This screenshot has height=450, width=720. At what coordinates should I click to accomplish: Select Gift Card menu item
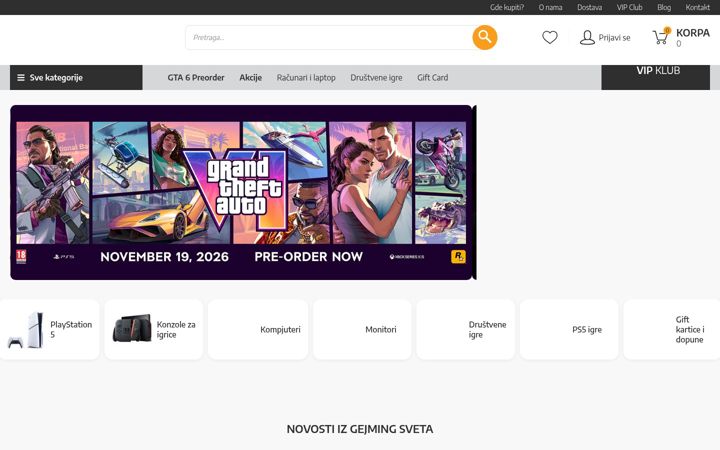coord(432,78)
